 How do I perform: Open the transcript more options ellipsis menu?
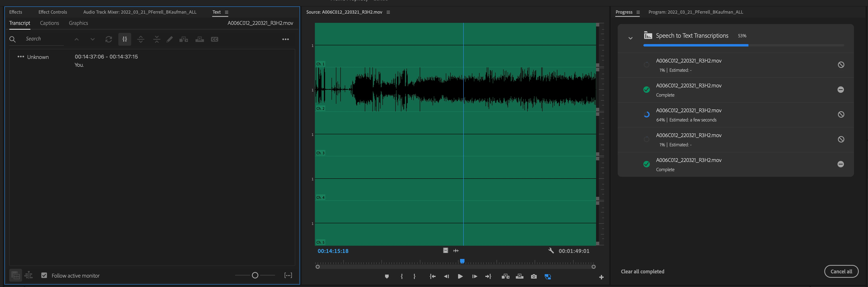(285, 39)
